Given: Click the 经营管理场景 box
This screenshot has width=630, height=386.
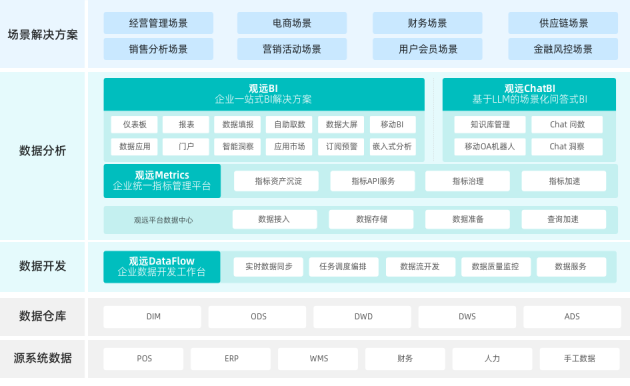Looking at the screenshot, I should 158,23.
